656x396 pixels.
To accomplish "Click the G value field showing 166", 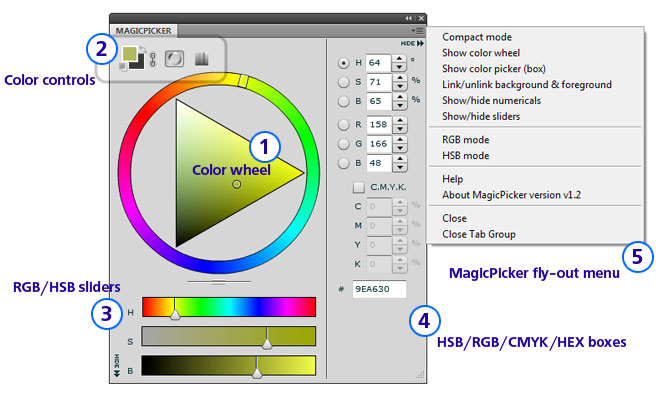I will coord(379,144).
